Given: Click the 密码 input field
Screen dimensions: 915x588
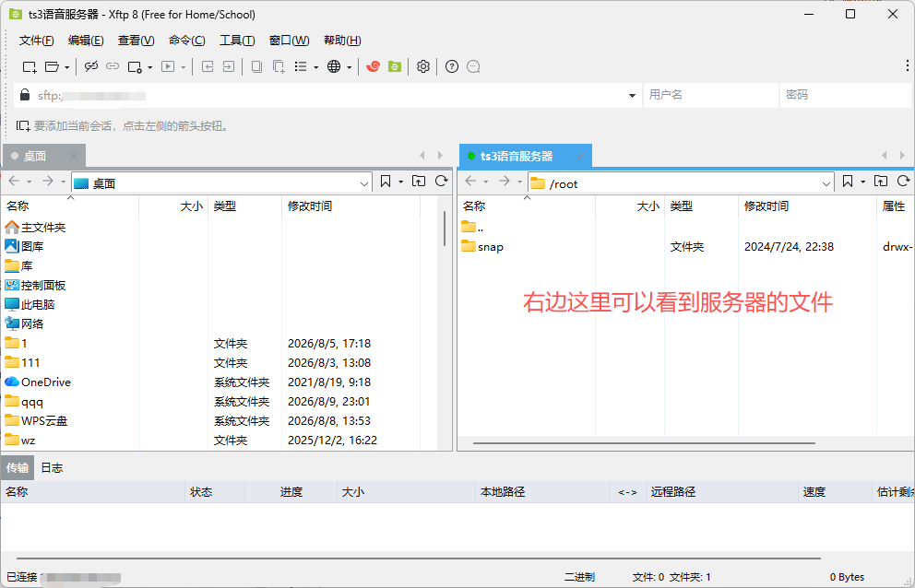Looking at the screenshot, I should click(845, 95).
